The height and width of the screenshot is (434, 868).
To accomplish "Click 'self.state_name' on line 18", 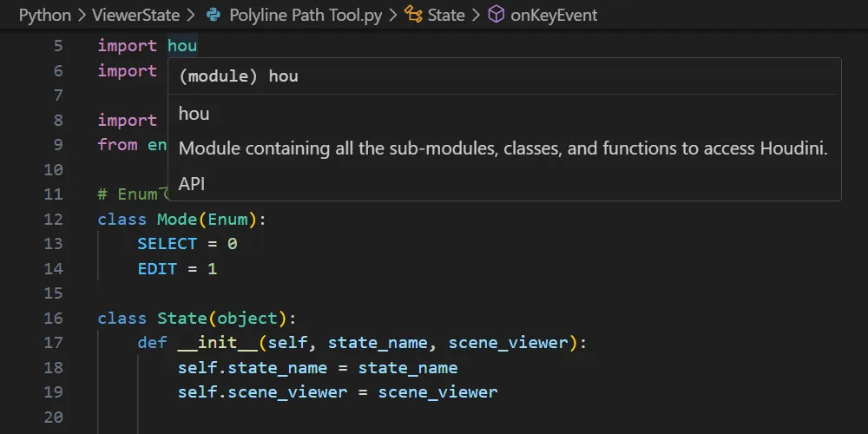I will pos(253,368).
